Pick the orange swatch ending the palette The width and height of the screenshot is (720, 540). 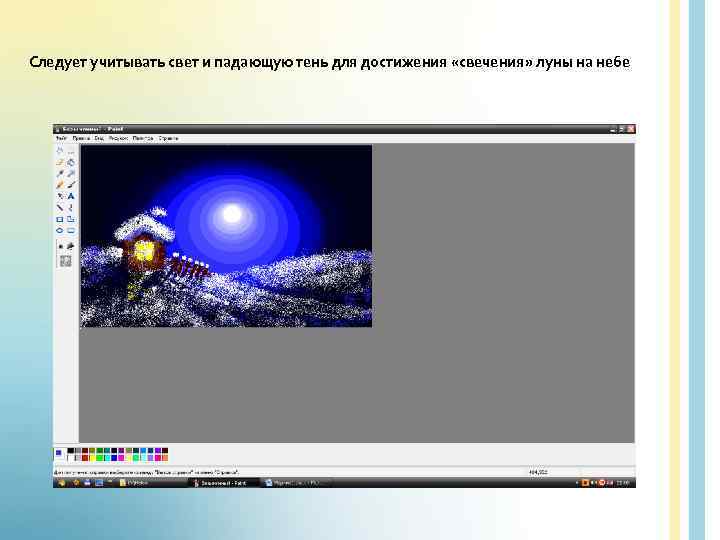pos(164,458)
